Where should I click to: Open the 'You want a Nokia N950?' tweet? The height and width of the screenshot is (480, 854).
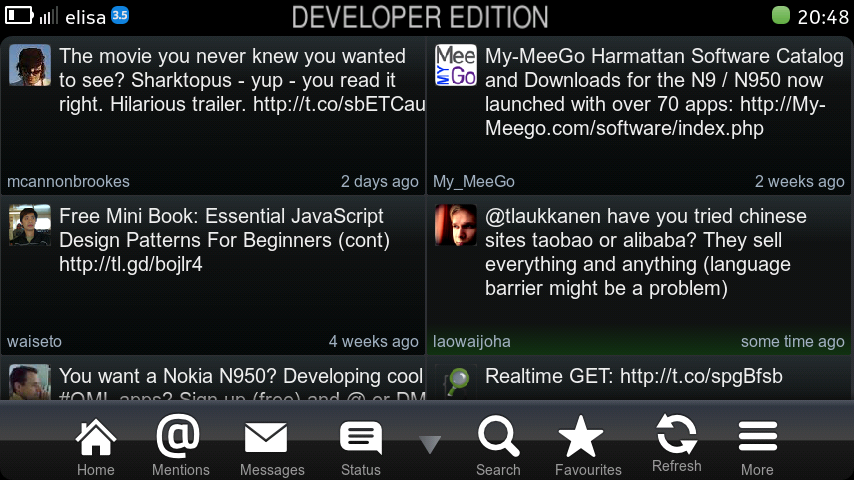[x=242, y=383]
